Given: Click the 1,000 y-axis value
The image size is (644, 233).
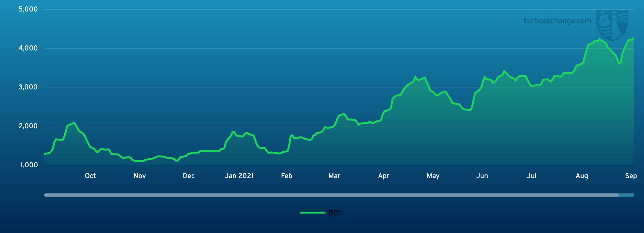Looking at the screenshot, I should [x=29, y=165].
